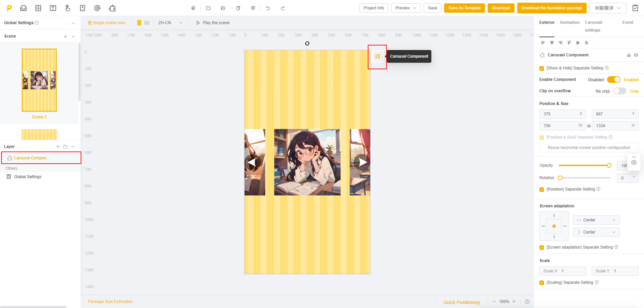Click the Project Info button
This screenshot has height=308, width=644.
pos(374,8)
